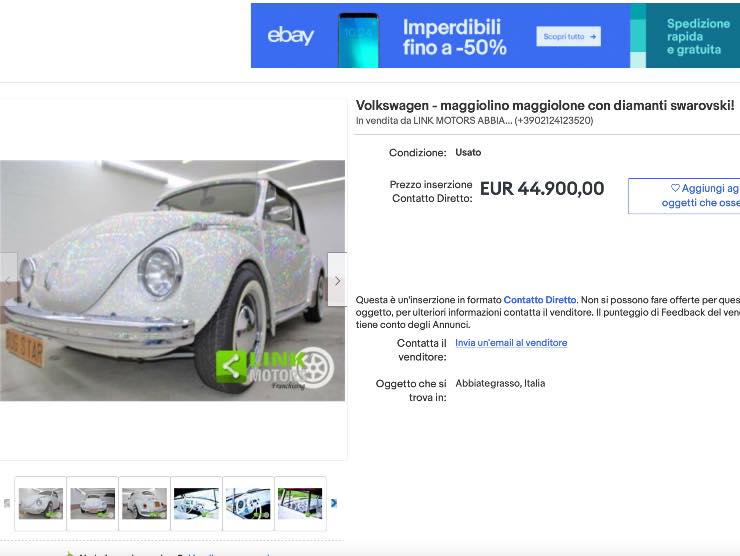Click the heart icon in Aggiungi button
Viewport: 740px width, 556px height.
[x=675, y=188]
